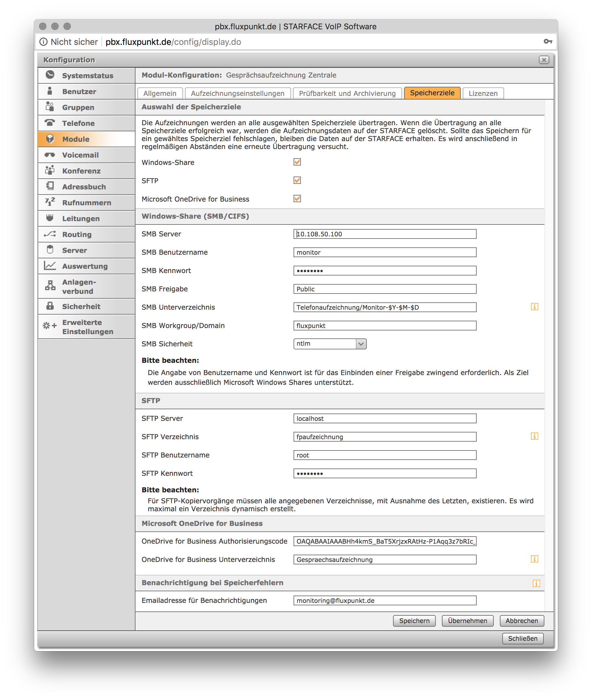Click the SFTP Kennwort field
This screenshot has width=592, height=700.
[x=385, y=474]
